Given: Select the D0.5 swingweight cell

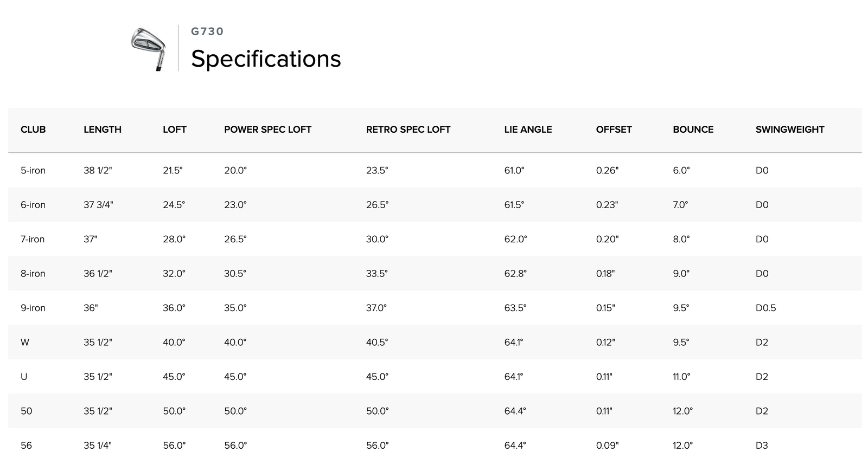Looking at the screenshot, I should point(765,308).
